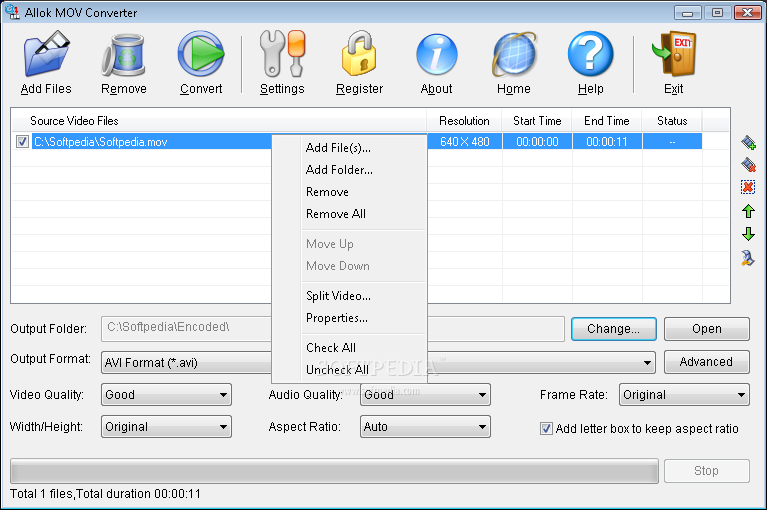Click Move Up in the context menu
The image size is (767, 510).
[330, 244]
